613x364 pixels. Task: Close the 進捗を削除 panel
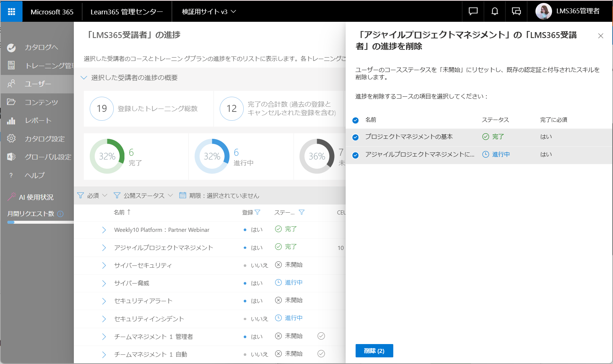pyautogui.click(x=601, y=36)
